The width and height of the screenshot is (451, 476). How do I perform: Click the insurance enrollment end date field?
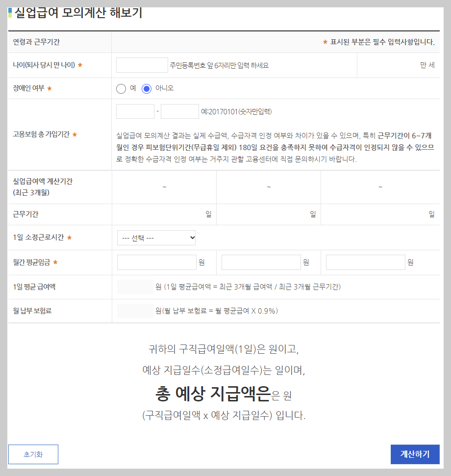(x=179, y=111)
